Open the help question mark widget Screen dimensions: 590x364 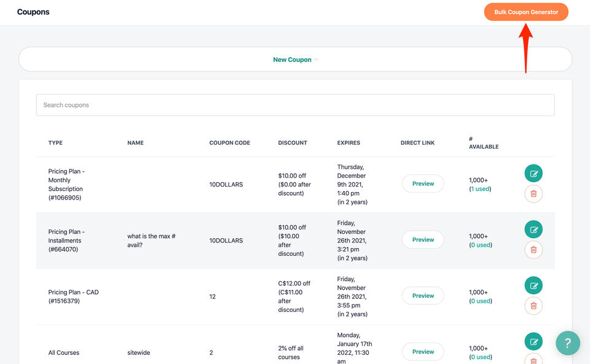(568, 343)
